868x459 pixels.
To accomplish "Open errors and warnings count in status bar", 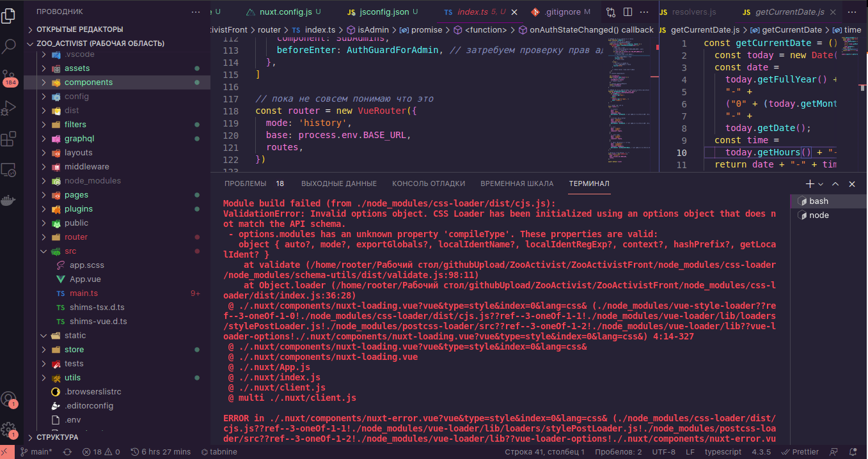I will (101, 452).
